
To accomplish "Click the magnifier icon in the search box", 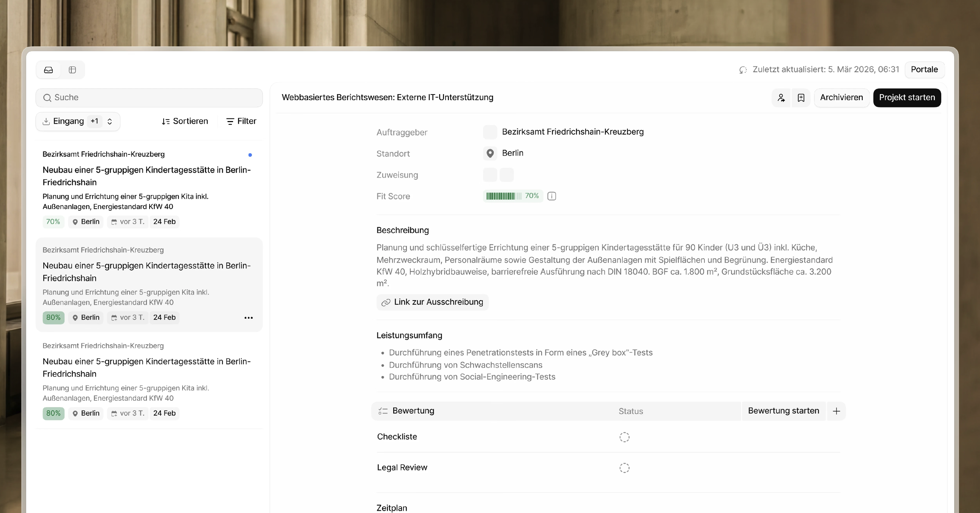I will 47,98.
